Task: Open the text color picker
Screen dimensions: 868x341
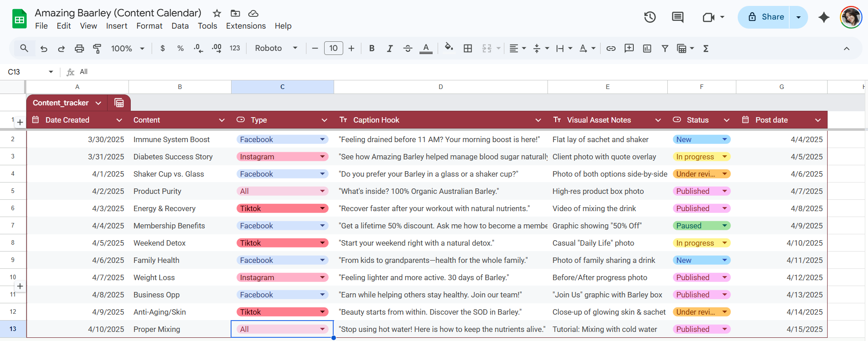Action: pos(426,48)
